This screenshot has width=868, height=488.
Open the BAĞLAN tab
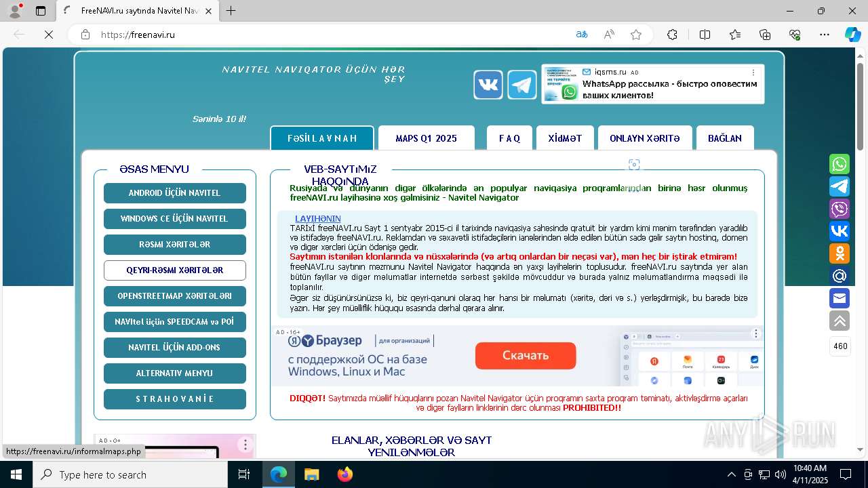point(725,138)
